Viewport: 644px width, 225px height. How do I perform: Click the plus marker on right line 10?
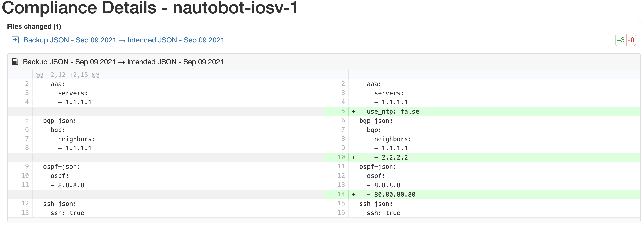[x=353, y=157]
